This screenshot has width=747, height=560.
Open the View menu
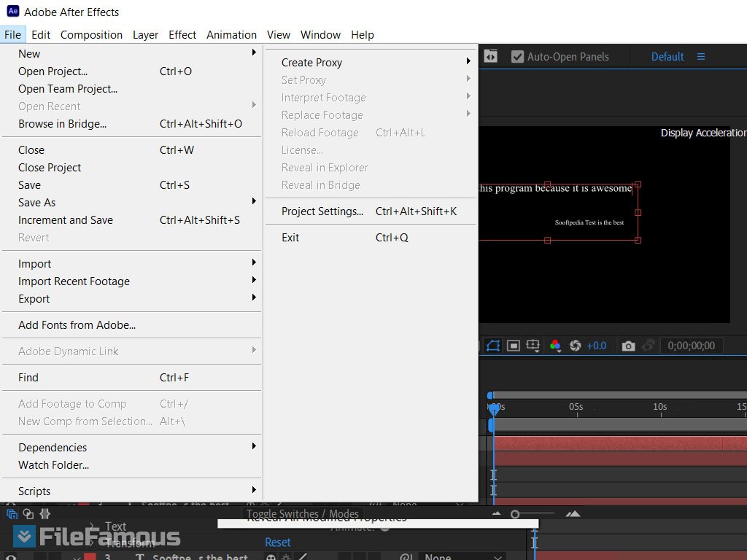[x=279, y=35]
